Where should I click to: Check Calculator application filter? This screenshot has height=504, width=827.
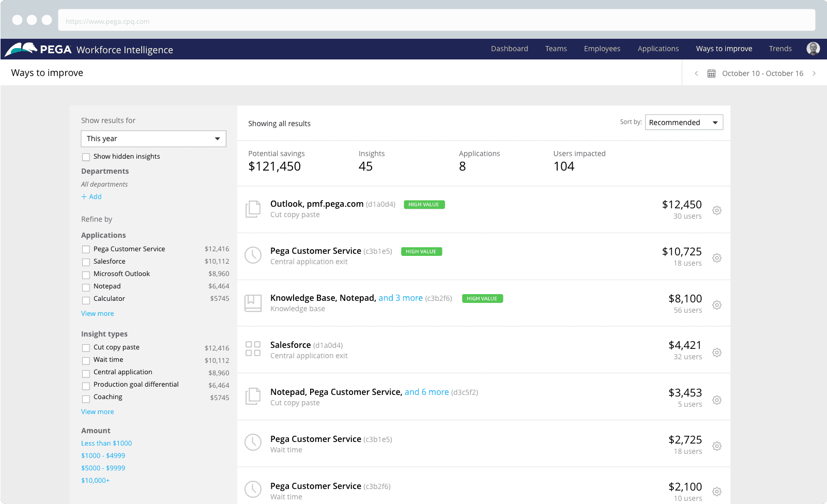[86, 299]
